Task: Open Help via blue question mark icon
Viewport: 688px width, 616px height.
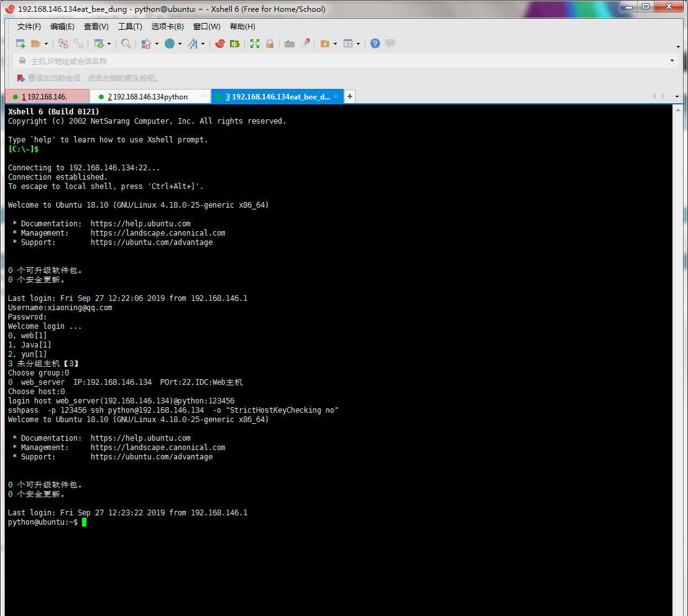Action: 375,44
